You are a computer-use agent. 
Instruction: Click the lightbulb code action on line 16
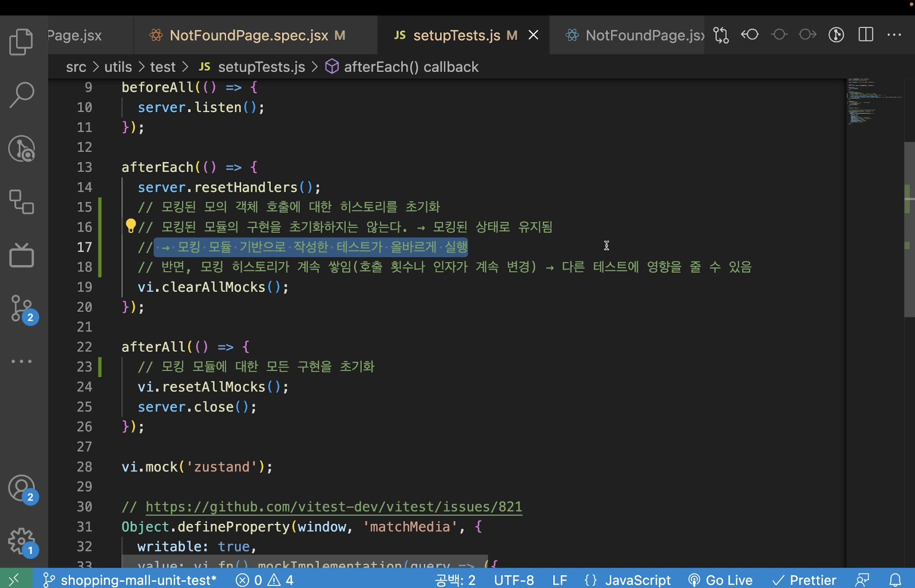click(x=130, y=226)
